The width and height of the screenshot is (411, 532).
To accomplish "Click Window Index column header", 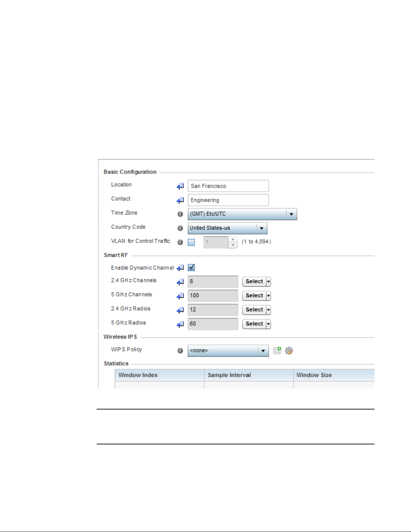I will [x=159, y=375].
